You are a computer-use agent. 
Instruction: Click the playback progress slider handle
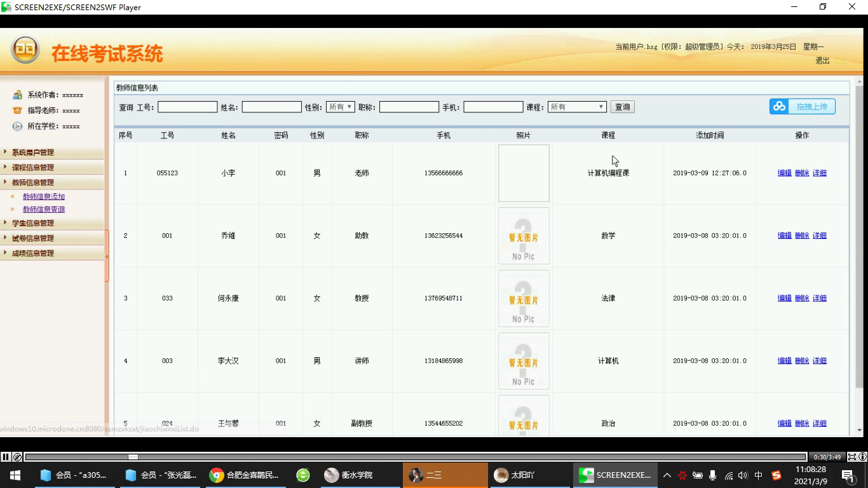coord(133,457)
